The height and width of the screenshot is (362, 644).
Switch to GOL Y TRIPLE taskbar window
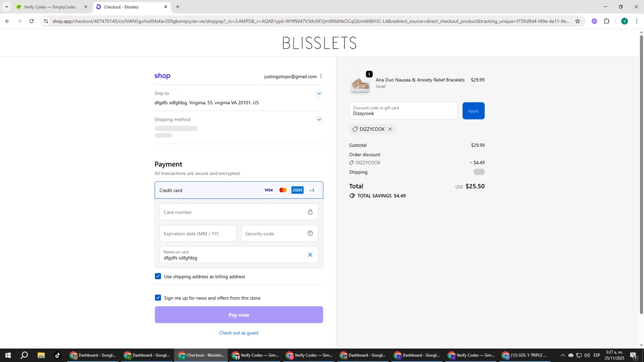coord(525,355)
